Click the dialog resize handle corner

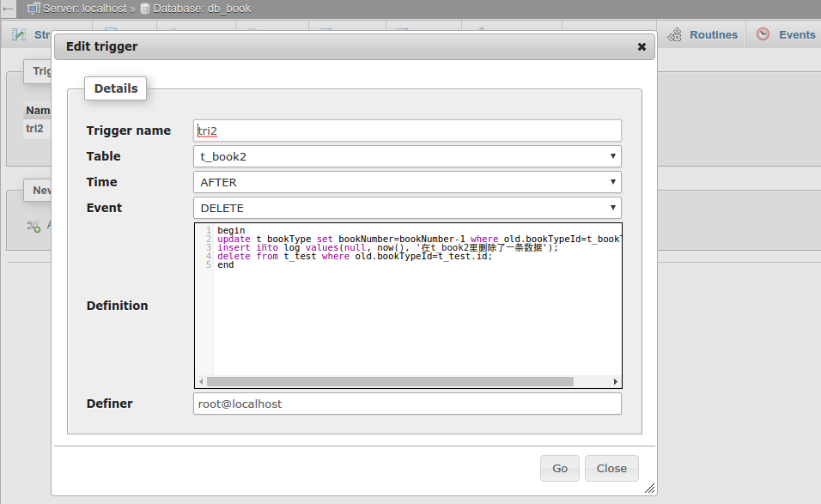click(650, 489)
